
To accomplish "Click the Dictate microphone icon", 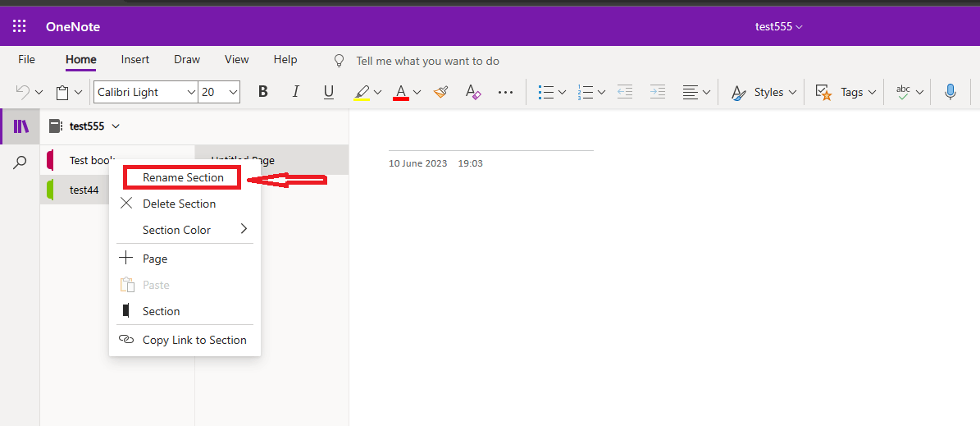I will pos(950,92).
